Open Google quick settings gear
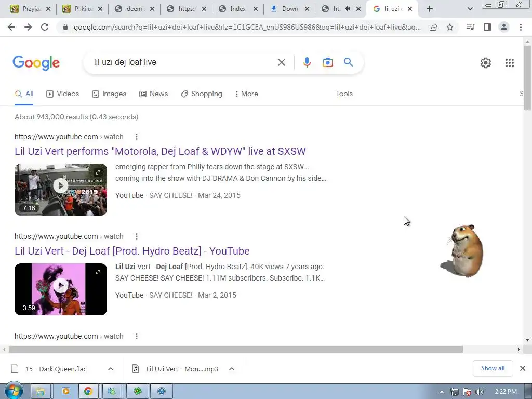532x399 pixels. point(486,63)
